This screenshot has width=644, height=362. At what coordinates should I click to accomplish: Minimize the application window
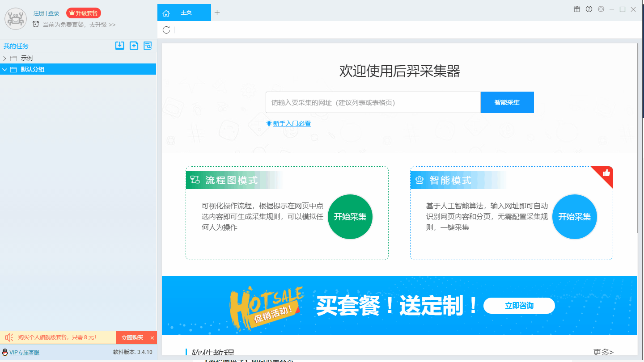(611, 9)
